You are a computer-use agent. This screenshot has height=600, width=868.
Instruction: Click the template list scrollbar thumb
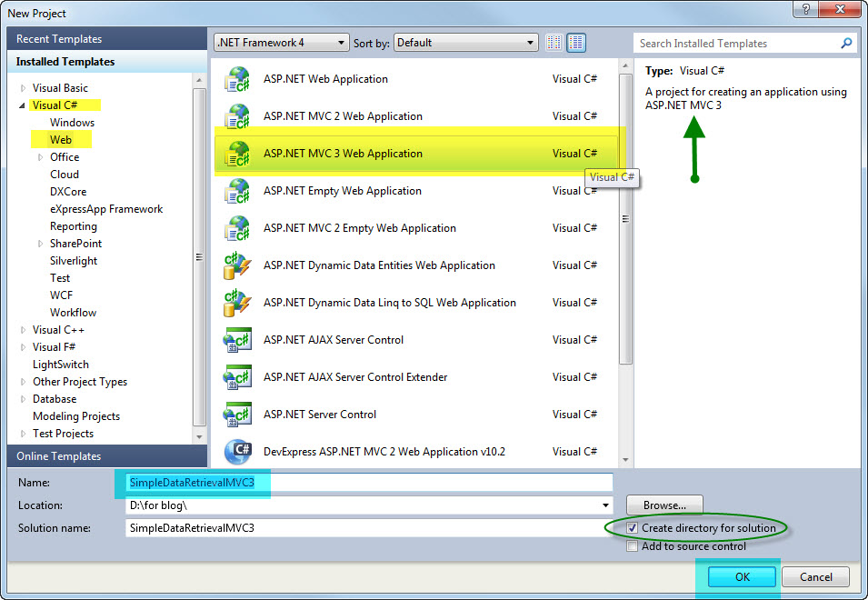[625, 219]
